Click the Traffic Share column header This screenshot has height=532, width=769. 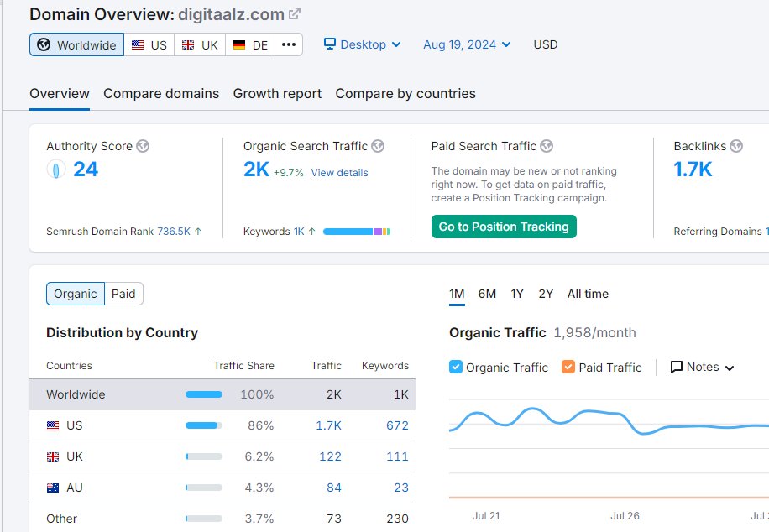(x=243, y=366)
